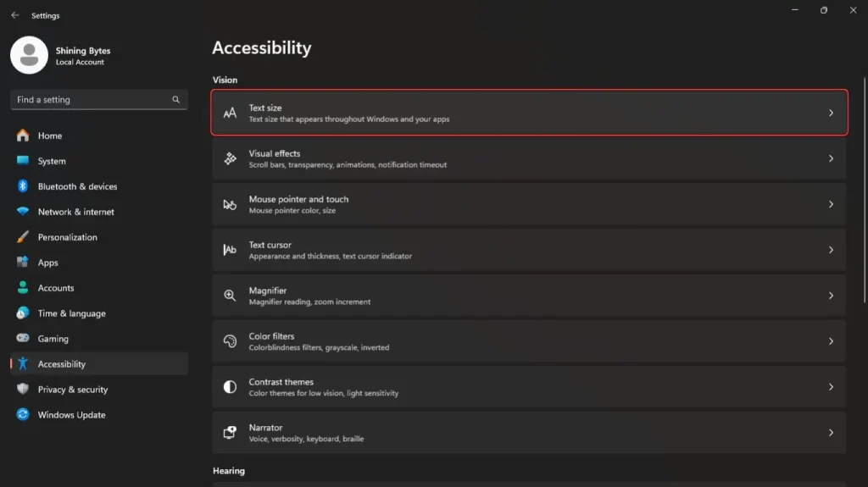Image resolution: width=868 pixels, height=487 pixels.
Task: Open the Personalization settings
Action: [67, 237]
